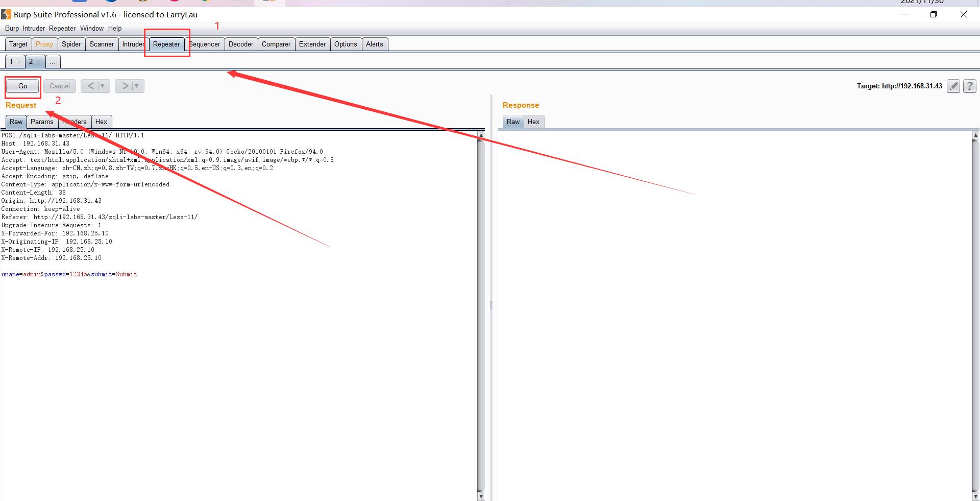Viewport: 980px width, 501px height.
Task: Switch to the Comparer tab
Action: click(276, 44)
